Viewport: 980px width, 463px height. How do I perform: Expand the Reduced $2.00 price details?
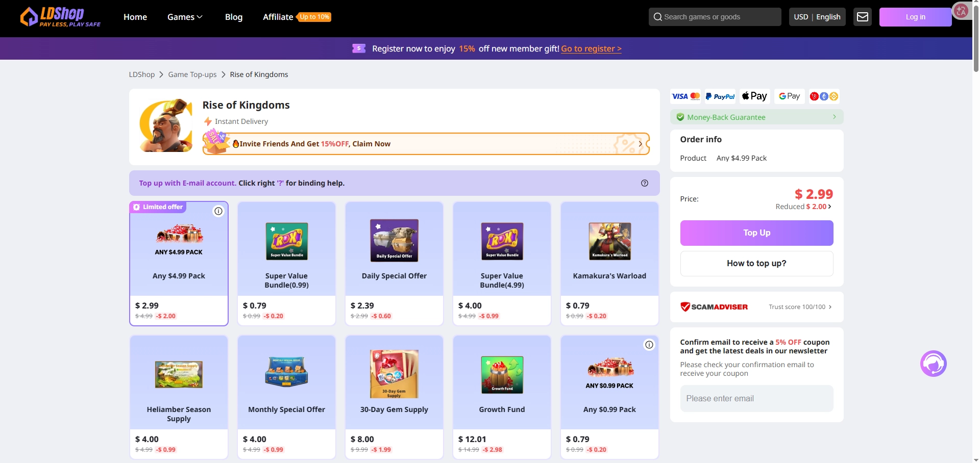(x=803, y=207)
